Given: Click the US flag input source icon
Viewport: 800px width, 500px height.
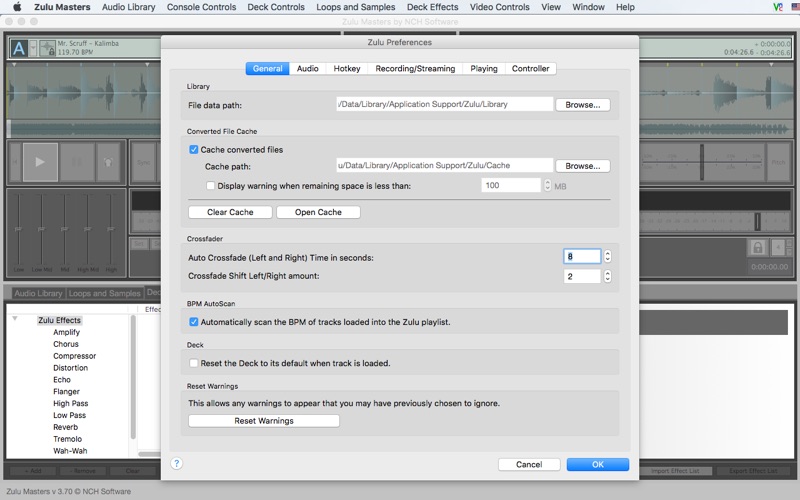Looking at the screenshot, I should click(795, 7).
